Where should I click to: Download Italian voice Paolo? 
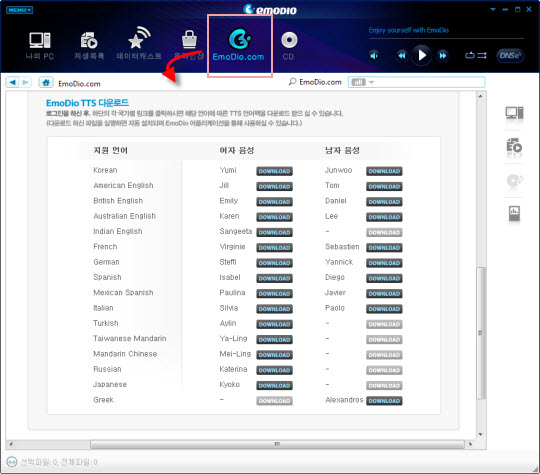(384, 309)
